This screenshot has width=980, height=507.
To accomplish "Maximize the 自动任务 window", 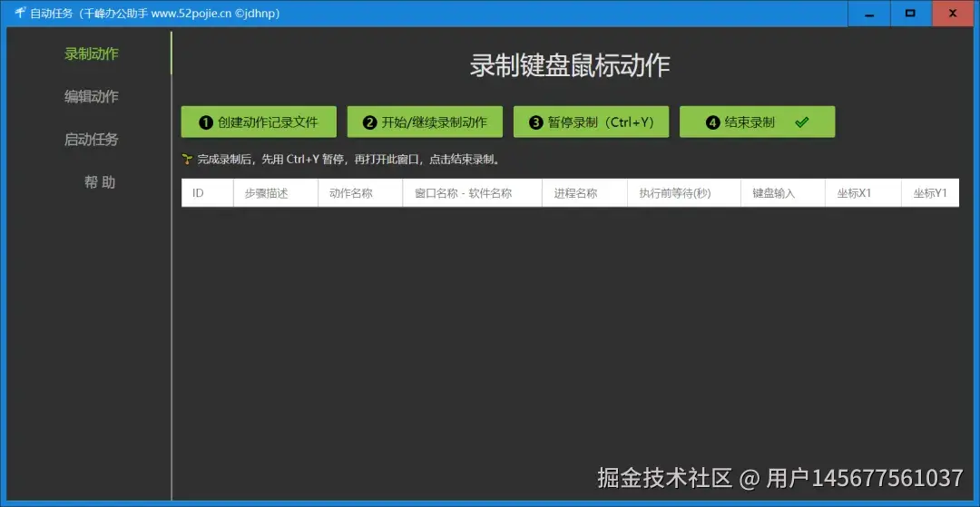I will (911, 13).
